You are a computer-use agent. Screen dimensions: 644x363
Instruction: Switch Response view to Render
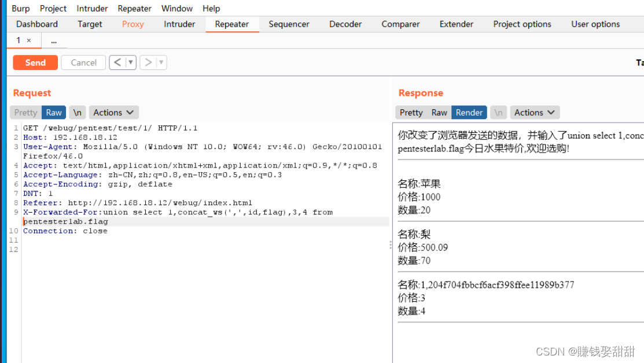(x=469, y=112)
